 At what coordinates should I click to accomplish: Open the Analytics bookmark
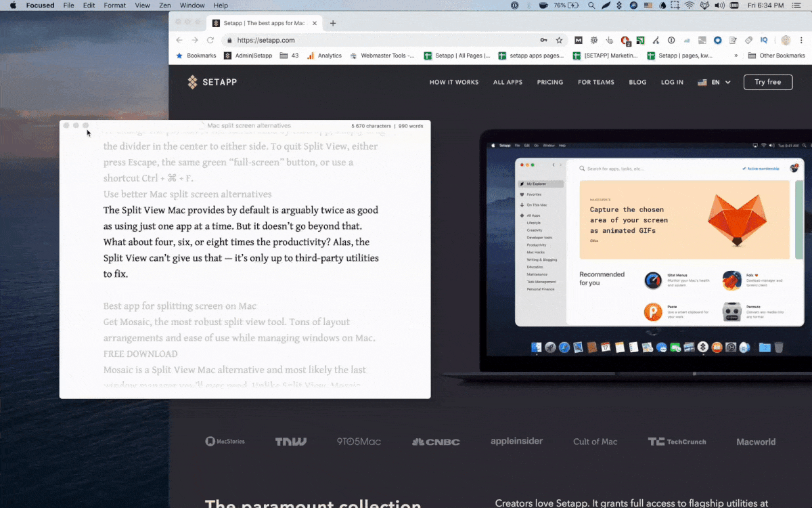coord(323,56)
